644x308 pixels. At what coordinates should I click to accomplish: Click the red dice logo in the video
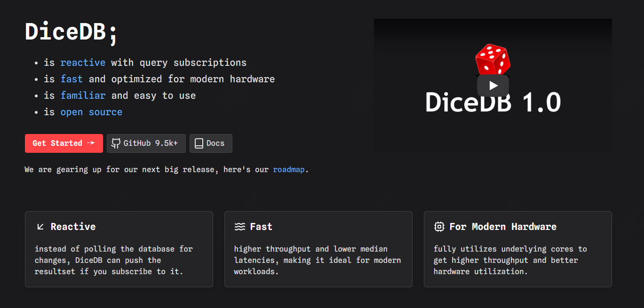pyautogui.click(x=493, y=59)
